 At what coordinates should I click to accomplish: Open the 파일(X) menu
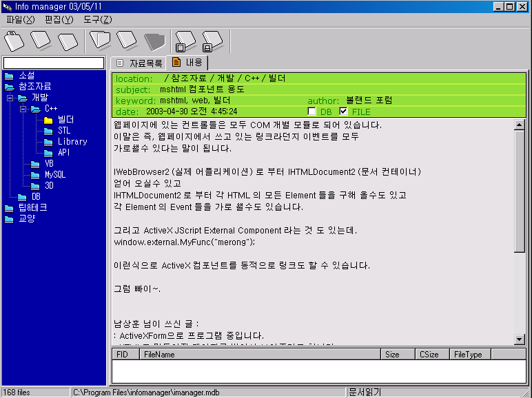(20, 19)
